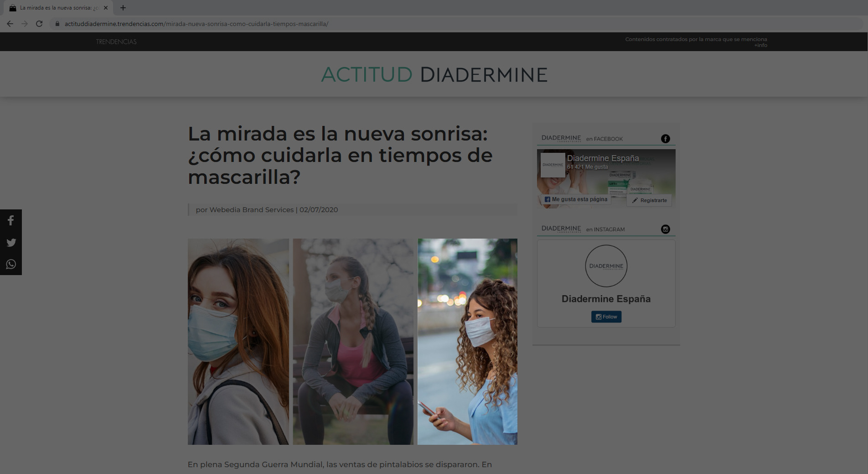Click paragraph starting En plena Segunda Guerra
This screenshot has width=868, height=474.
[x=340, y=465]
